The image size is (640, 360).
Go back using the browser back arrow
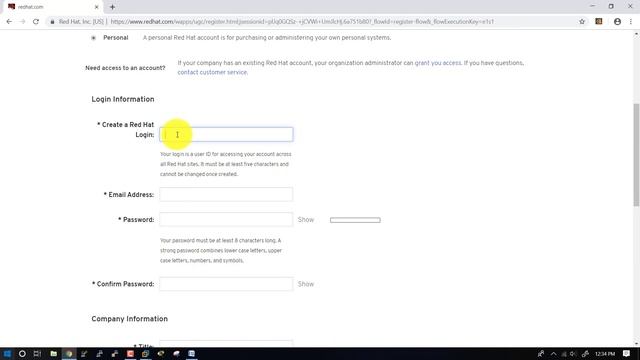[9, 22]
